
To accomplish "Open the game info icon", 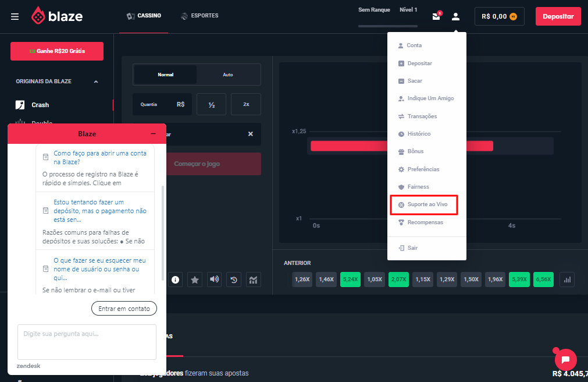I will 175,280.
